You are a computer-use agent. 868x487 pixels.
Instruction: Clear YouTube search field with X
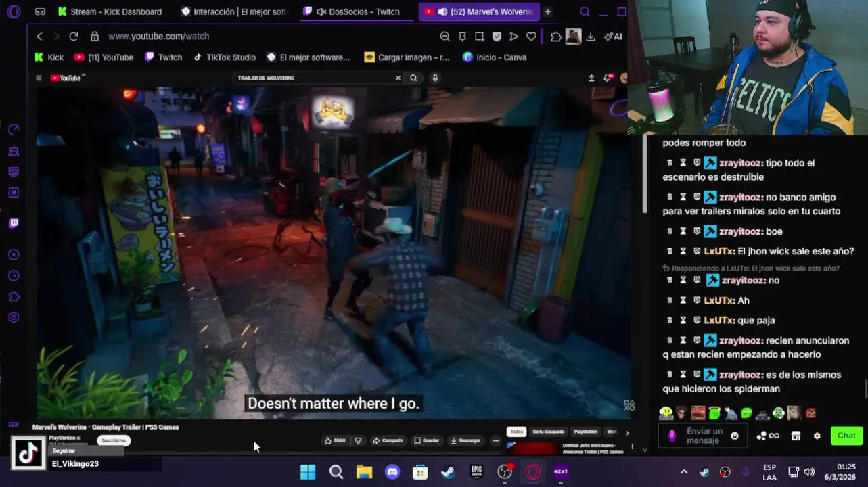(398, 78)
